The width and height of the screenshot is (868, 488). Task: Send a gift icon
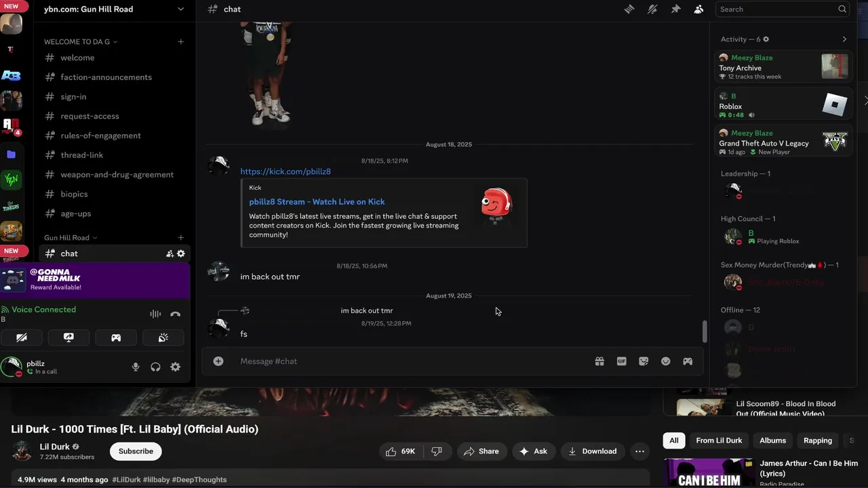pyautogui.click(x=599, y=361)
